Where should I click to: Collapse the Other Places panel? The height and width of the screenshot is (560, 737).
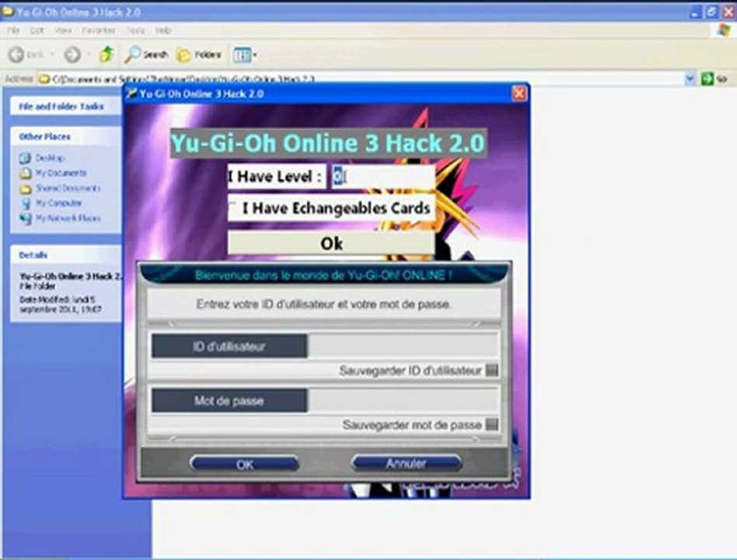click(66, 137)
